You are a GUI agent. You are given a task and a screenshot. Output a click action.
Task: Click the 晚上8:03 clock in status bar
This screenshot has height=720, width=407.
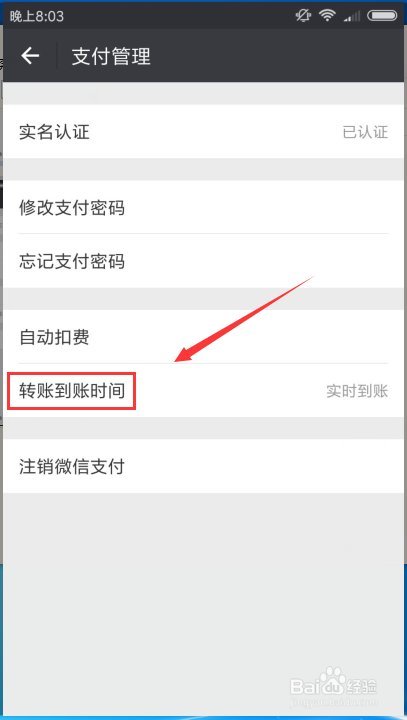tap(37, 17)
